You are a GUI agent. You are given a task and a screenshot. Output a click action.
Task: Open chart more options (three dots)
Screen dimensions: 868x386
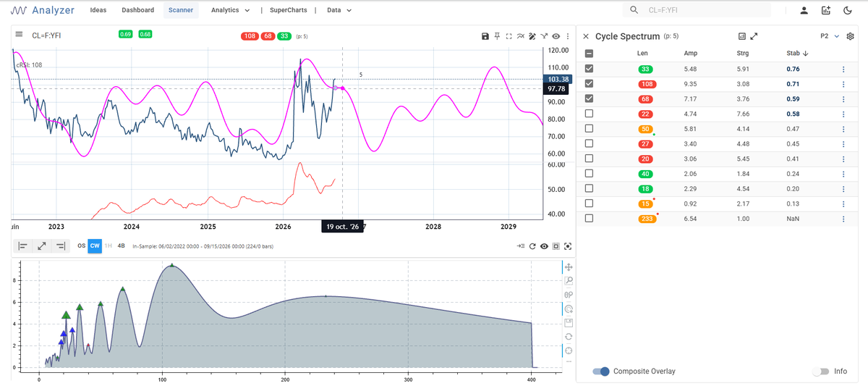pyautogui.click(x=568, y=36)
